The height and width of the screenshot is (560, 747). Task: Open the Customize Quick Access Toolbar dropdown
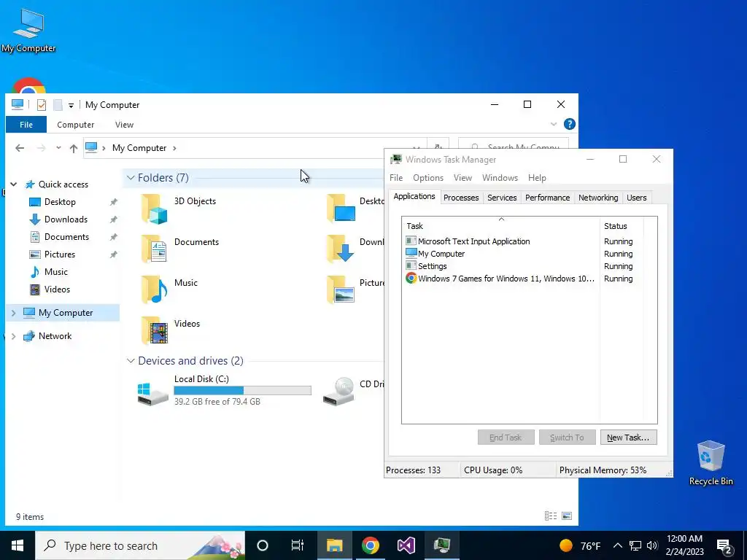pos(71,105)
